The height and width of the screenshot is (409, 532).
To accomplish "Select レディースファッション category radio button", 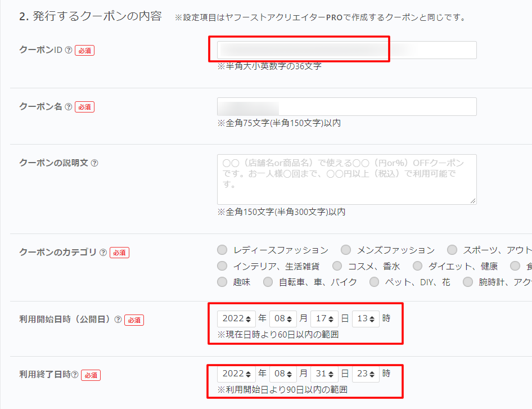I will click(x=222, y=250).
